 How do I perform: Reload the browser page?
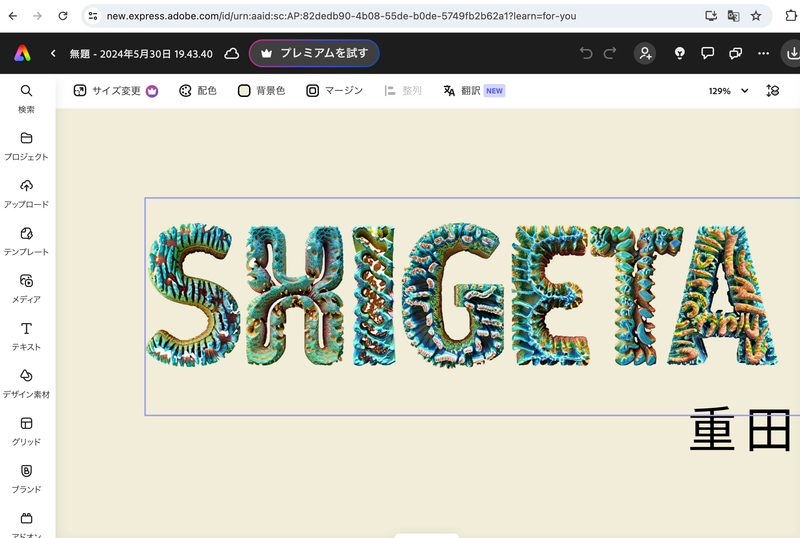click(63, 16)
